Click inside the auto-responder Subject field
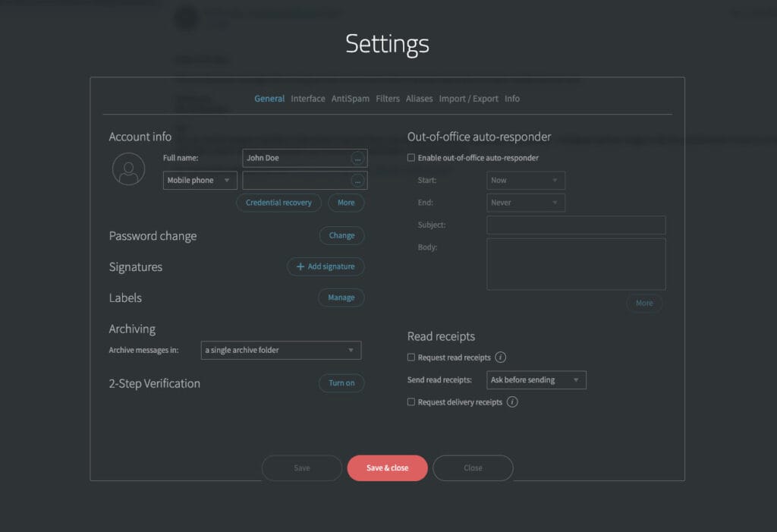The height and width of the screenshot is (532, 777). click(575, 225)
